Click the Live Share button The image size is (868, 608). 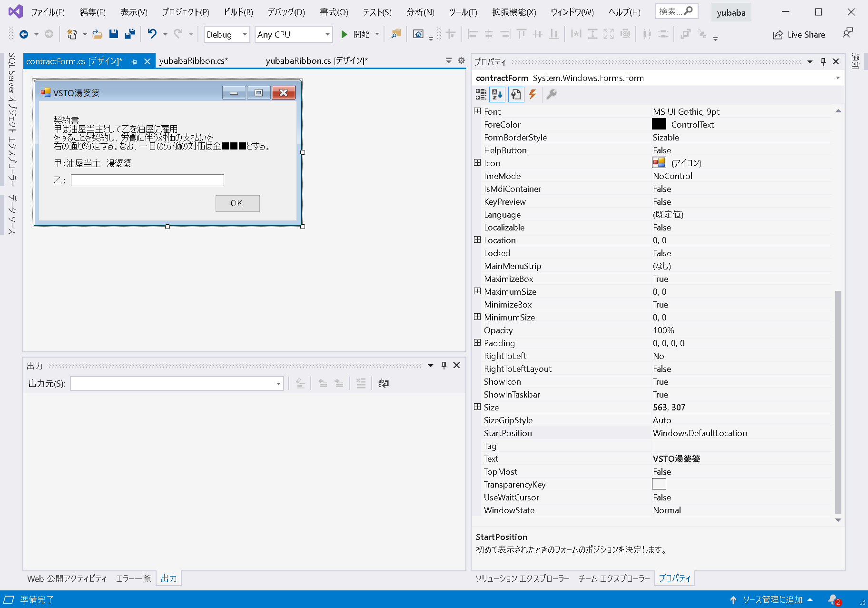pyautogui.click(x=799, y=34)
